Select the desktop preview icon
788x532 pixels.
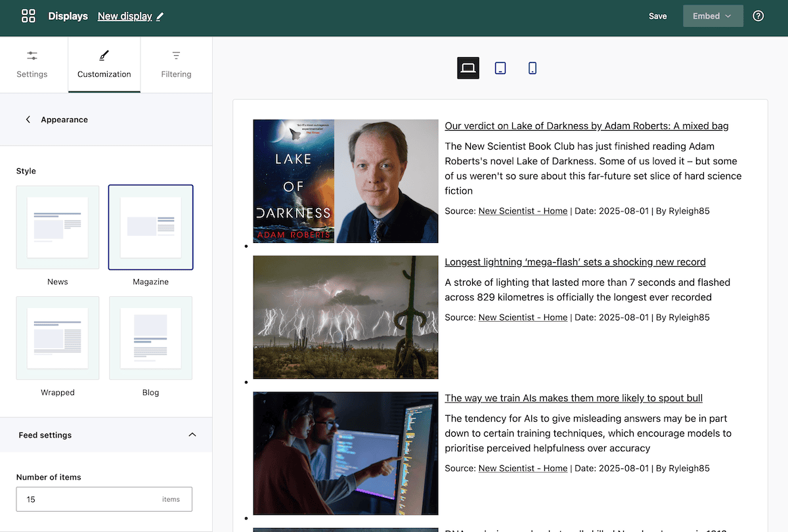coord(468,68)
